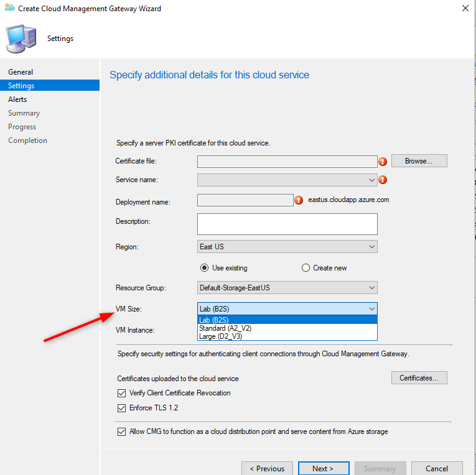Close the wizard window

(464, 9)
